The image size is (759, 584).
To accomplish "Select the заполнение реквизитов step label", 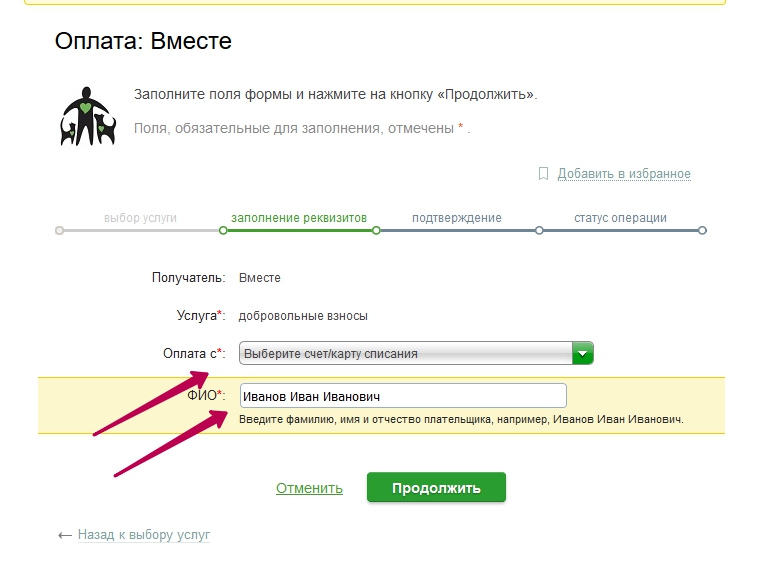I will click(x=299, y=217).
